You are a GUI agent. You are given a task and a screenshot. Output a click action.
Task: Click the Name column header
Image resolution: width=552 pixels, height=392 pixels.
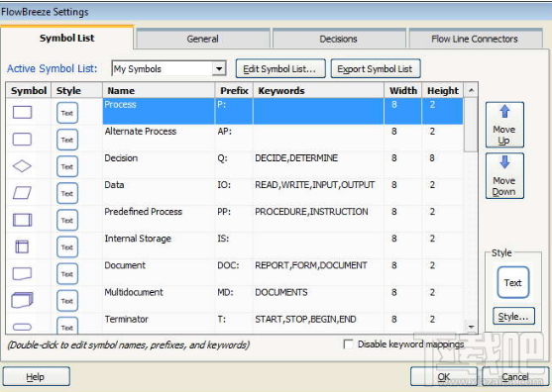159,90
